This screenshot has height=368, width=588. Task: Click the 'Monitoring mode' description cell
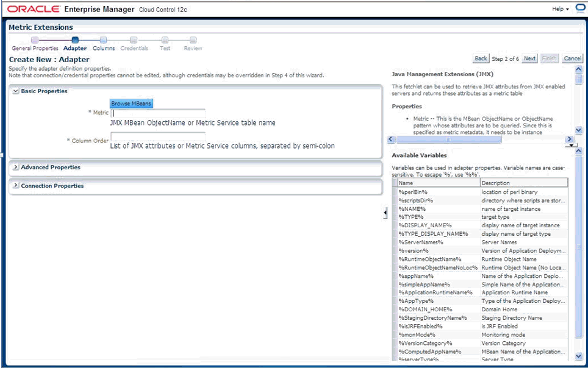tap(524, 334)
